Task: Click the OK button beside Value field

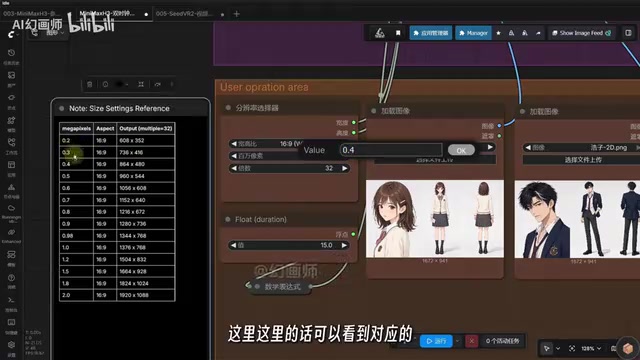Action: click(461, 150)
